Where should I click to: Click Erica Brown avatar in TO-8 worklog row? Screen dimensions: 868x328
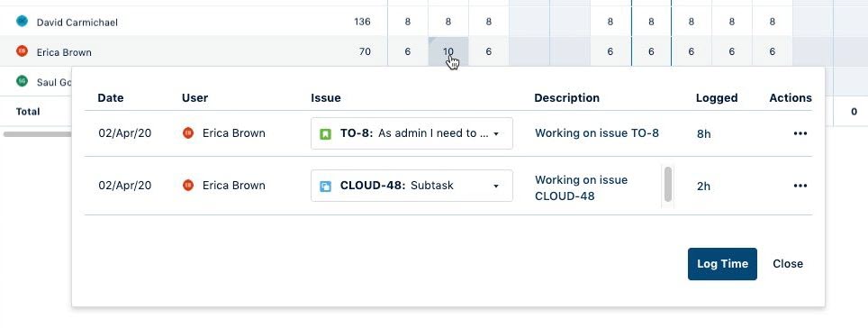point(188,133)
